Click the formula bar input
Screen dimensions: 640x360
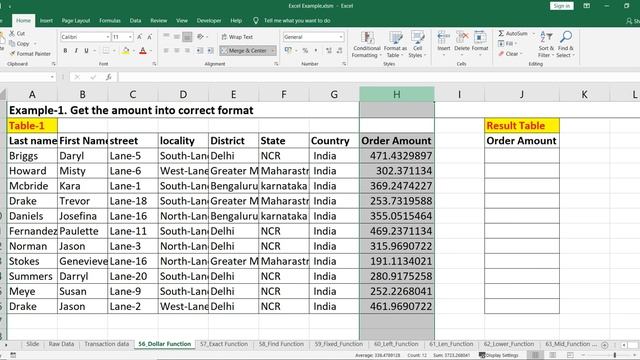pyautogui.click(x=378, y=77)
